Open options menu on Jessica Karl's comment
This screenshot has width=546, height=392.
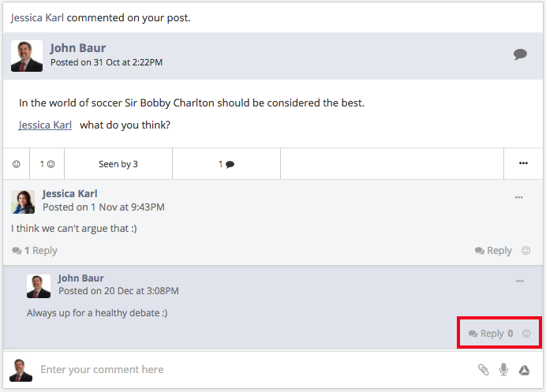[519, 197]
